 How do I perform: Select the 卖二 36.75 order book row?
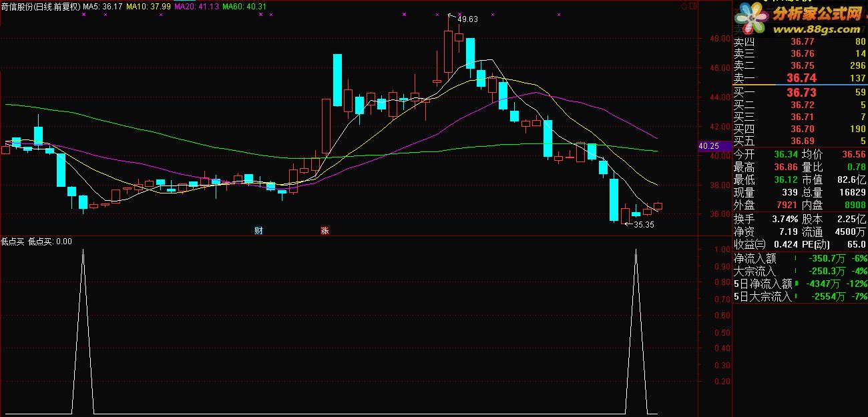pyautogui.click(x=800, y=66)
